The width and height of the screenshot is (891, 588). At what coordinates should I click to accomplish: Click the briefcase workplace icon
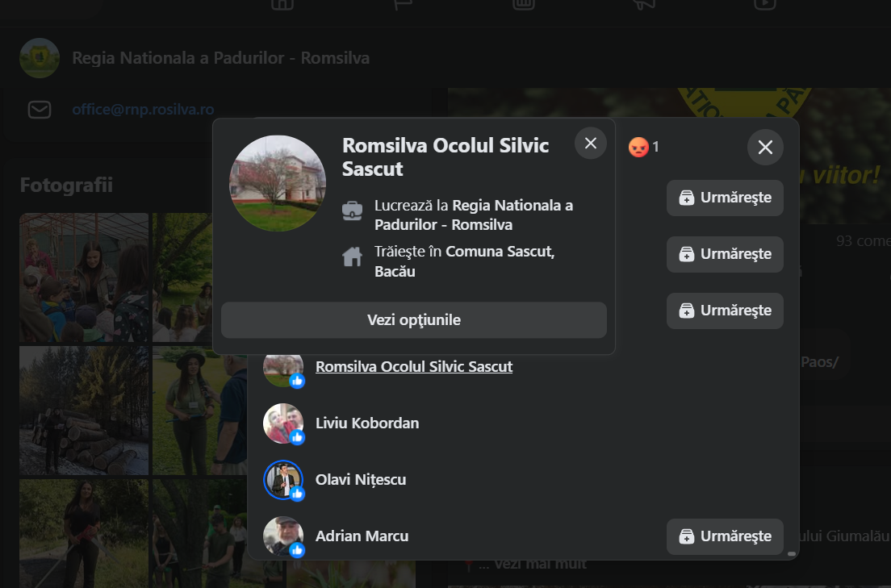353,211
